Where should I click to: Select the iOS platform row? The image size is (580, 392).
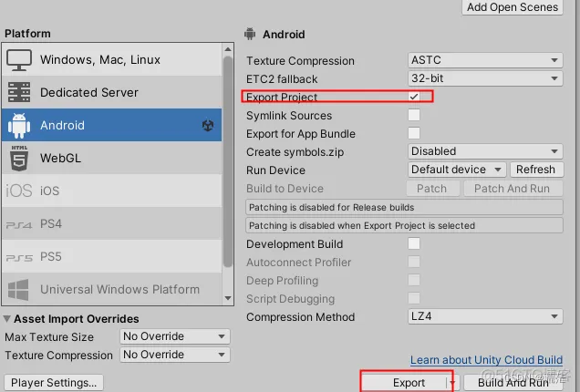coord(111,191)
